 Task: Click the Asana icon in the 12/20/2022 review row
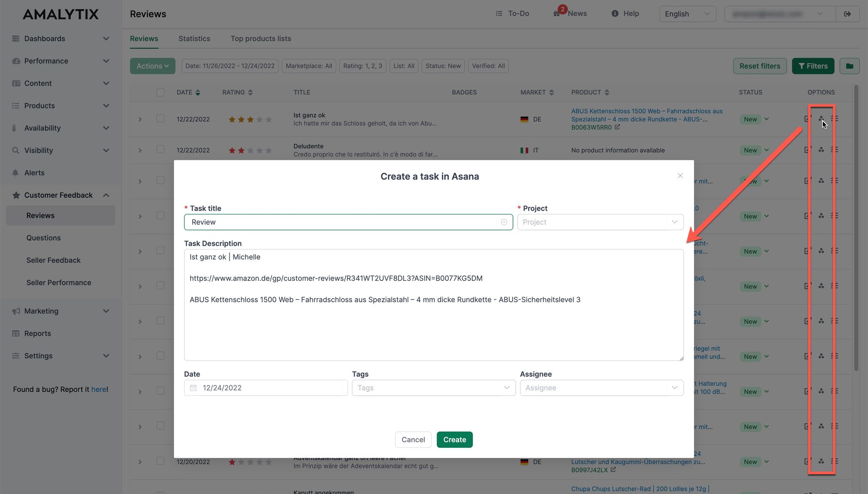pos(821,461)
